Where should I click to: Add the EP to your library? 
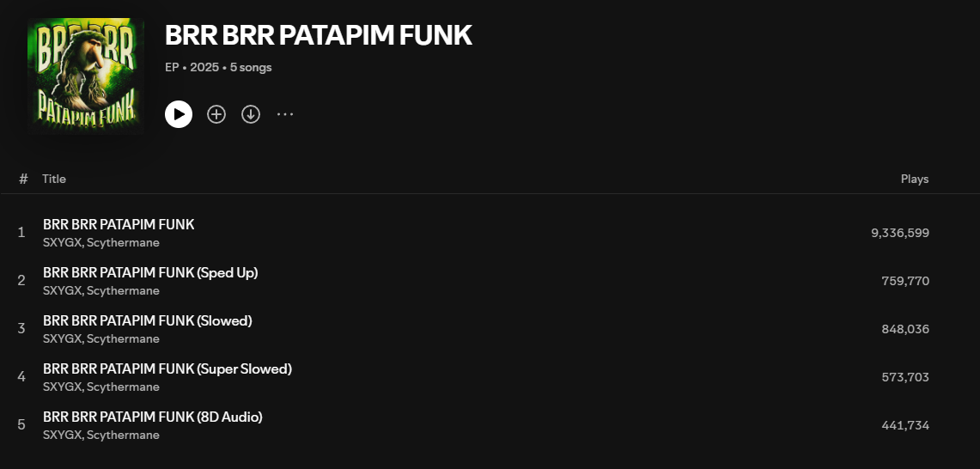tap(216, 114)
